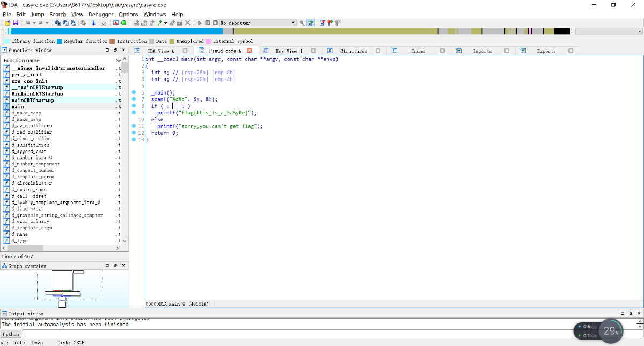The width and height of the screenshot is (644, 346).
Task: Click the red graph view toolbar icon
Action: (x=116, y=23)
